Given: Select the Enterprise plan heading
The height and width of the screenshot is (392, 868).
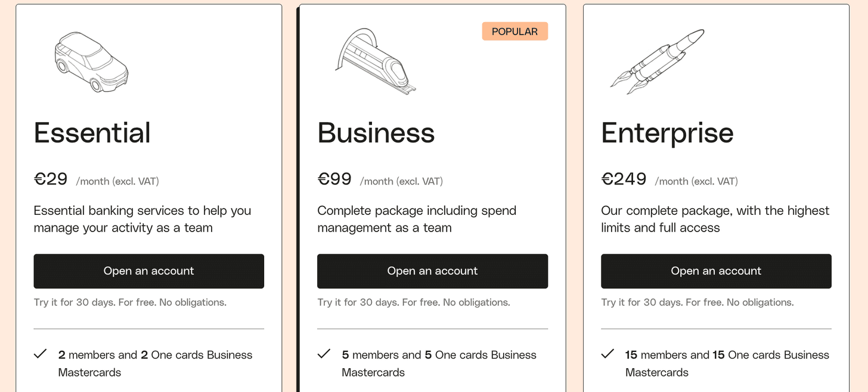Looking at the screenshot, I should tap(667, 132).
